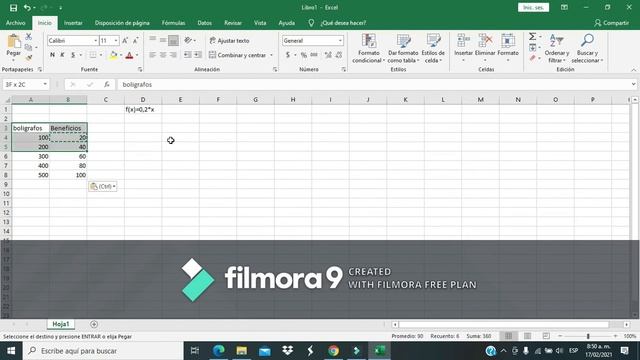640x360 pixels.
Task: Click the new sheet plus button
Action: click(x=94, y=324)
